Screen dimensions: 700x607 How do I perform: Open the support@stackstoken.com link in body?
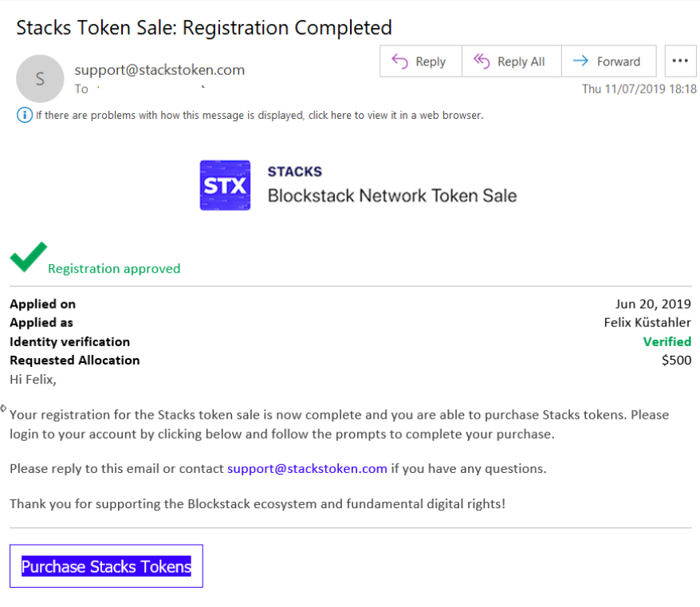[307, 468]
